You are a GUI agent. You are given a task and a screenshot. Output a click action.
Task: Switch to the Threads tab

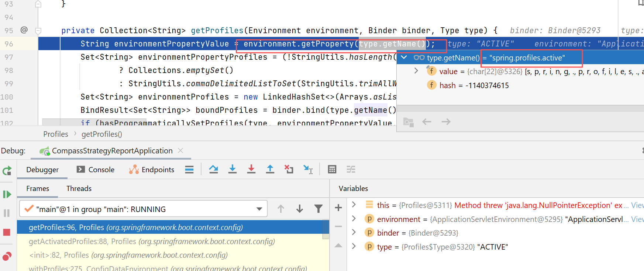pyautogui.click(x=79, y=188)
